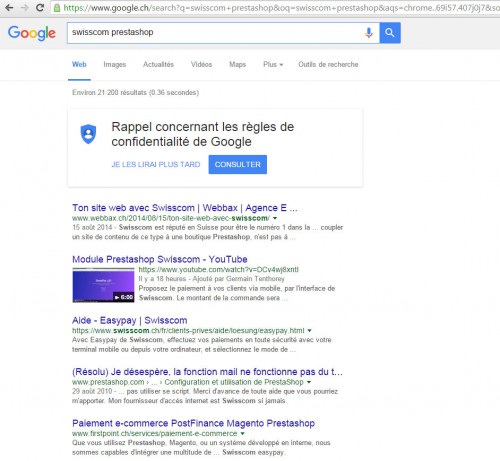Expand arrow beside swisscom.ch easypay URL
The height and width of the screenshot is (461, 500).
pyautogui.click(x=309, y=331)
